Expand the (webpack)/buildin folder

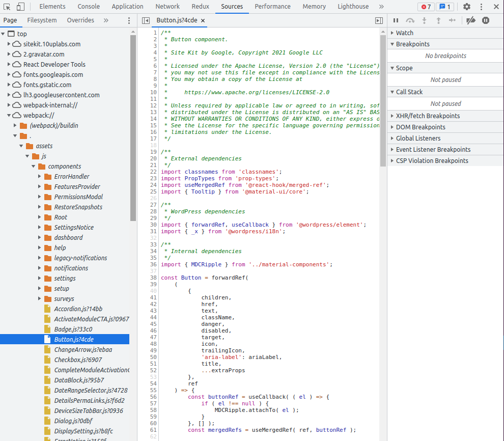[x=15, y=125]
